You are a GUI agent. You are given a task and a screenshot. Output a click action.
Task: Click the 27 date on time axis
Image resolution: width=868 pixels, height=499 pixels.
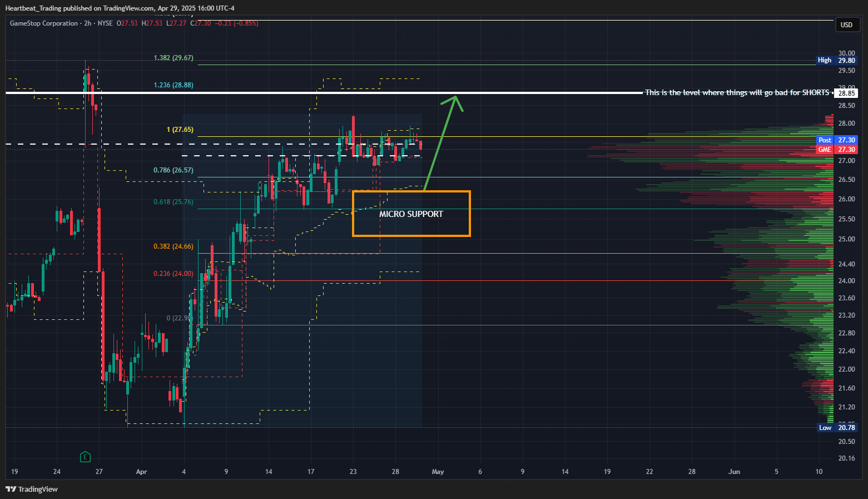[99, 472]
